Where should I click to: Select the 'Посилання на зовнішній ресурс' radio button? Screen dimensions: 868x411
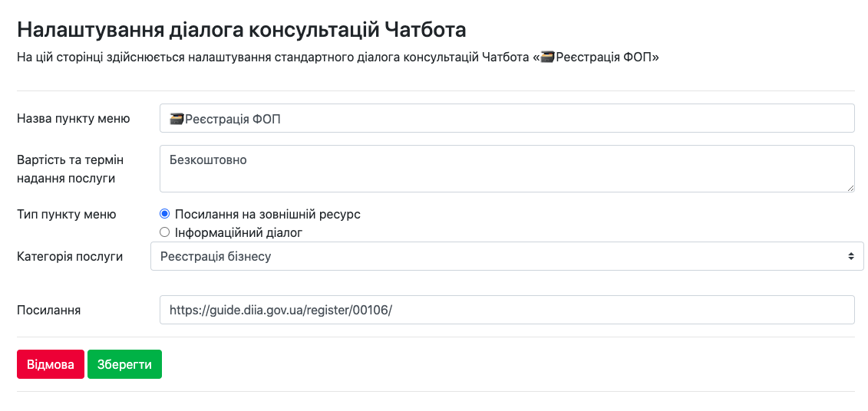[164, 215]
